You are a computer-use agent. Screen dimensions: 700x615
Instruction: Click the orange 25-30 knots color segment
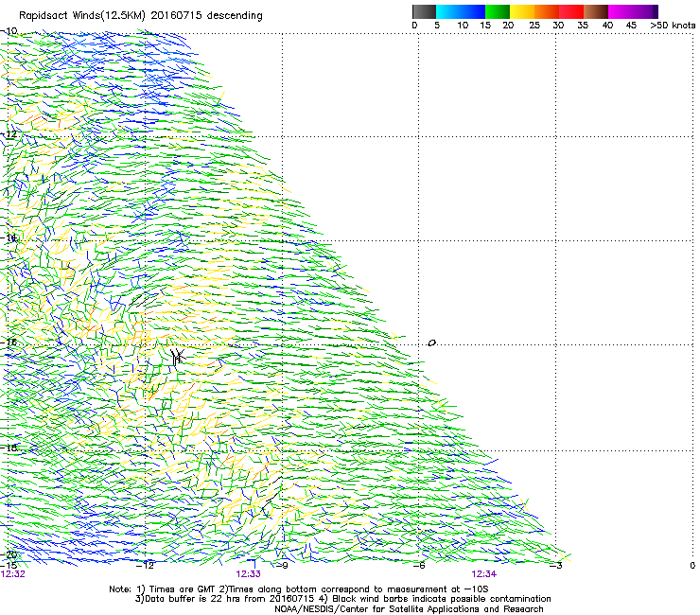(547, 11)
